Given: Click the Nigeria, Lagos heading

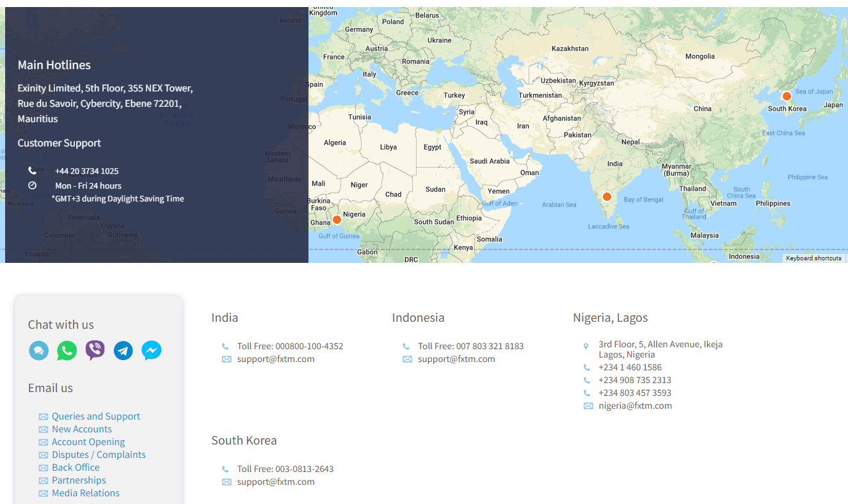Looking at the screenshot, I should tap(611, 317).
